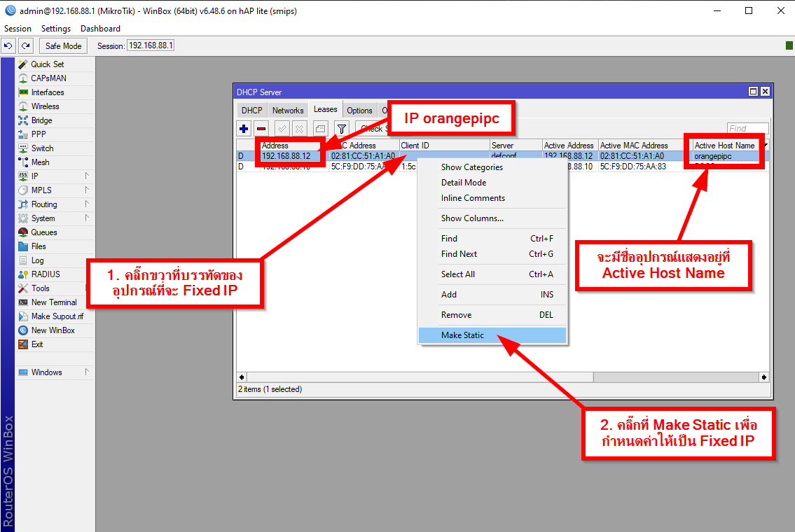Click the Enable checkmark toolbar icon

click(x=282, y=129)
